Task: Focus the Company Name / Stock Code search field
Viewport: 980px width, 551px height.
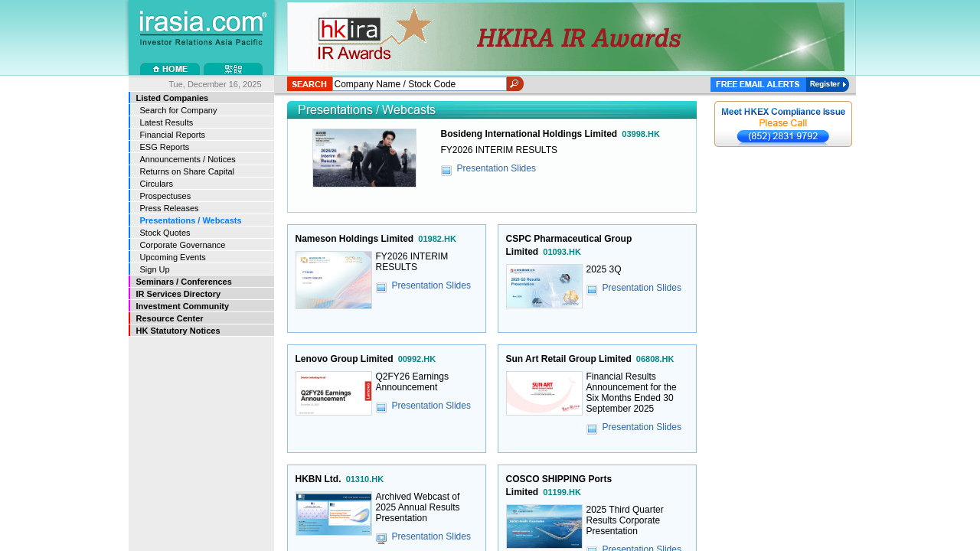Action: click(x=420, y=84)
